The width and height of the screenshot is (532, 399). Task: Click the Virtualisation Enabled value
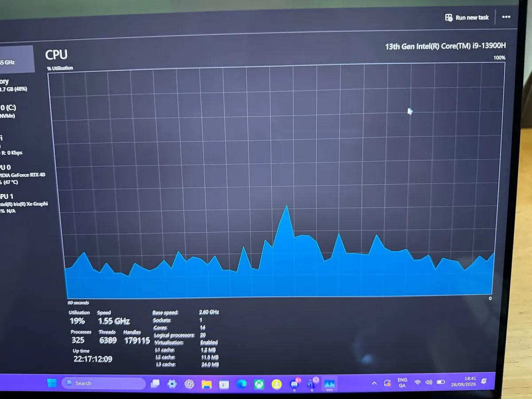tap(209, 342)
